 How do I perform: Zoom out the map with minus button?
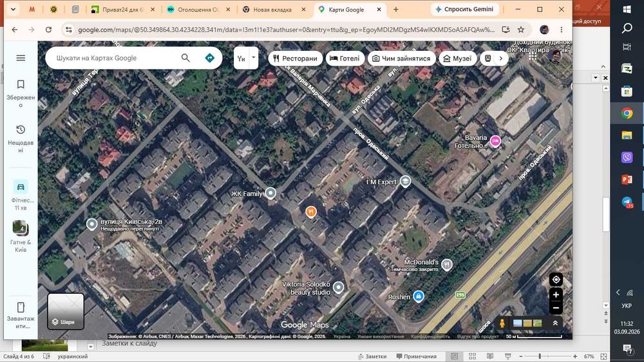point(556,308)
